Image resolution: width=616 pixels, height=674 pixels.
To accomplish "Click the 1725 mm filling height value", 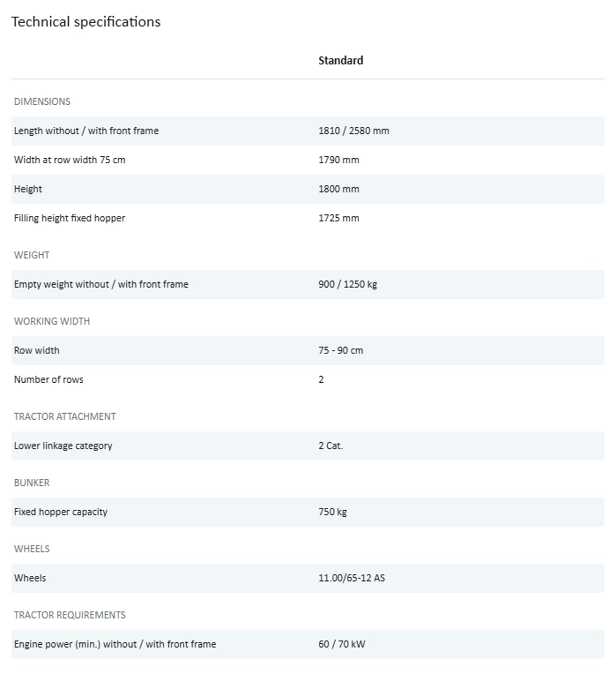I will [338, 218].
